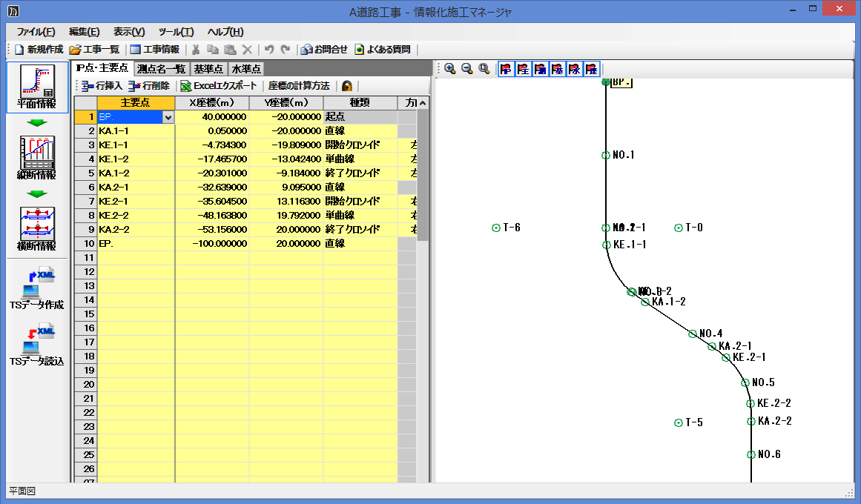The height and width of the screenshot is (504, 861).
Task: Toggle 座 coordinate flag display
Action: (x=591, y=69)
